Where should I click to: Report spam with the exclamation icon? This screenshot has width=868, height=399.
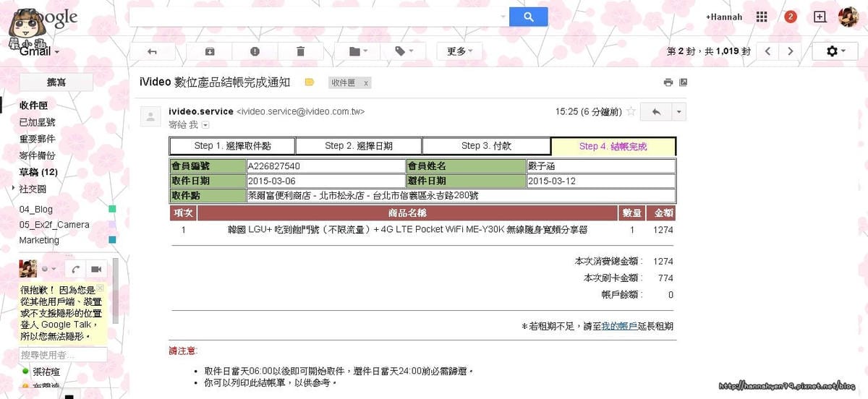[x=255, y=51]
